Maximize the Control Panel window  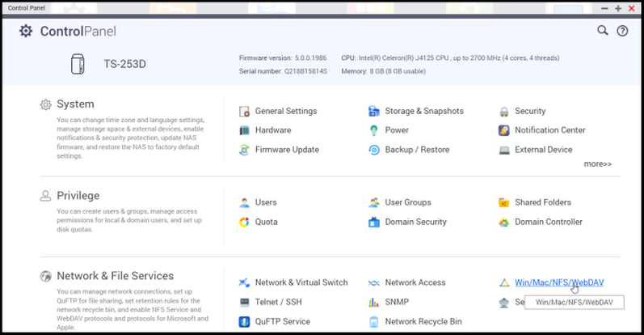pos(618,8)
